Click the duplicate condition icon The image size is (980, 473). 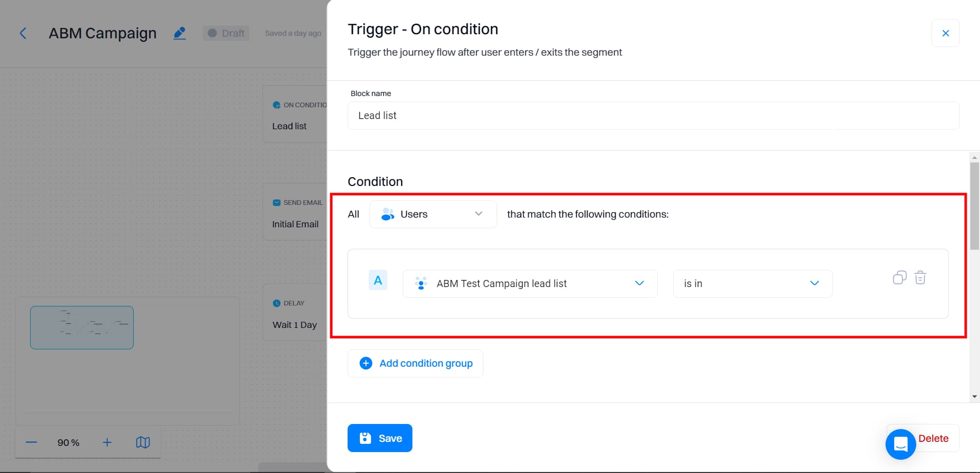click(899, 277)
